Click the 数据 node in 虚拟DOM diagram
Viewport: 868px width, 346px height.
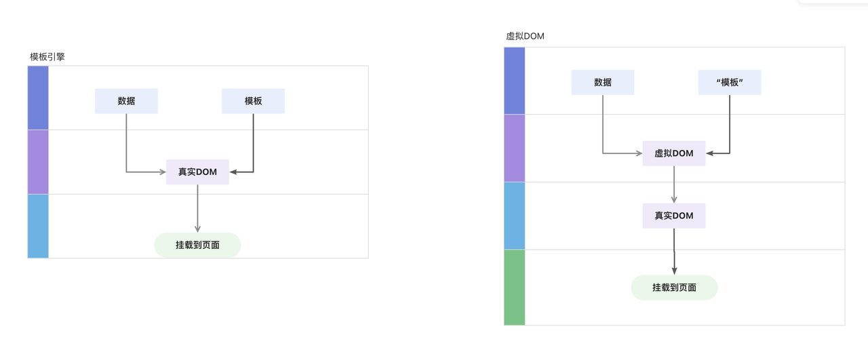[603, 82]
